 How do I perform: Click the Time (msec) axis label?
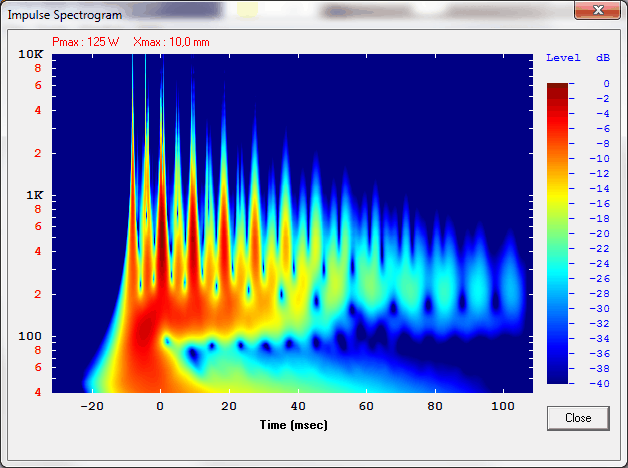click(294, 425)
